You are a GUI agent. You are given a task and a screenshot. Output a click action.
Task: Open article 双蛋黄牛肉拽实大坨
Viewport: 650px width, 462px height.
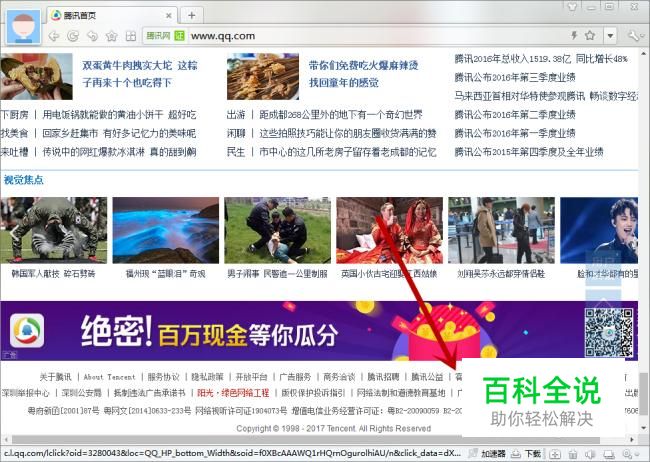tap(140, 74)
